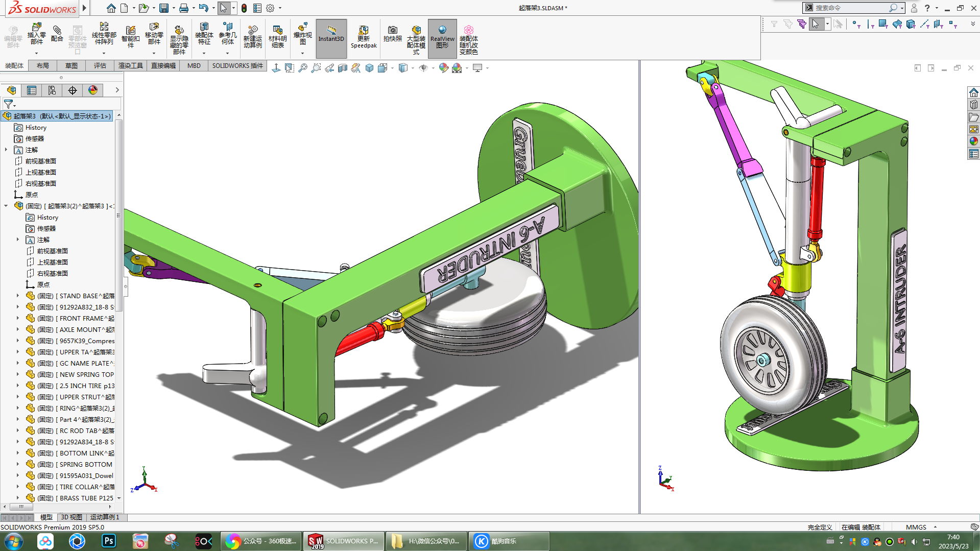Expand the SOLIDWORKS menu arrow beside the logo
This screenshot has width=980, height=551.
click(x=84, y=8)
